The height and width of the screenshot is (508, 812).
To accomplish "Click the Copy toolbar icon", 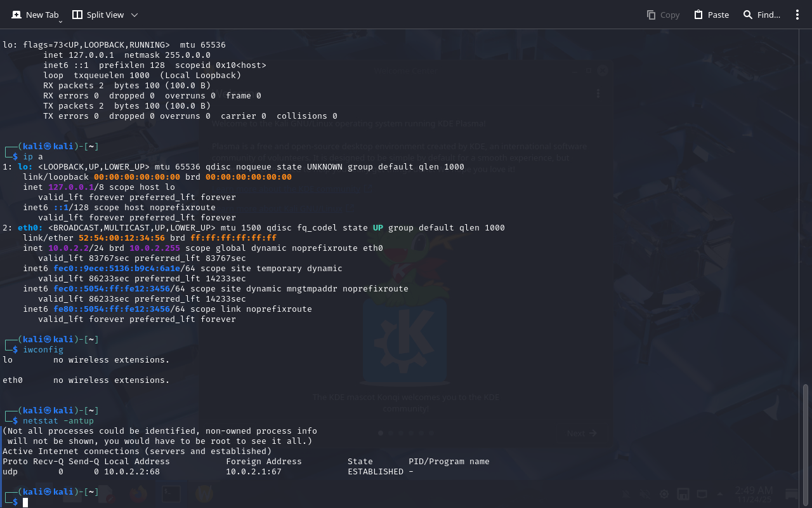I will [x=651, y=15].
